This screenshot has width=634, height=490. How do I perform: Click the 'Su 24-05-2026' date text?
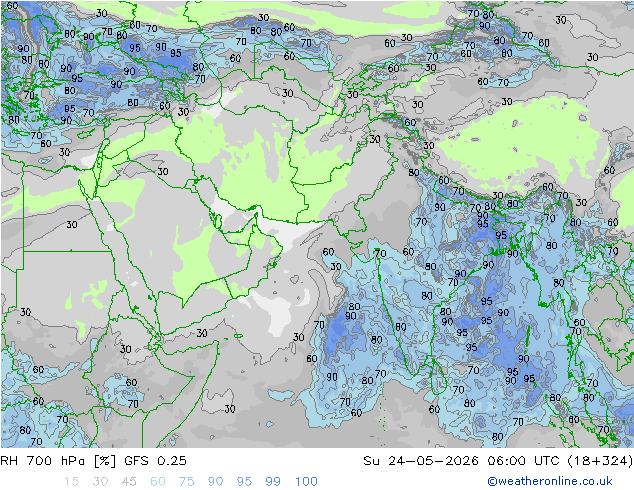(x=421, y=461)
